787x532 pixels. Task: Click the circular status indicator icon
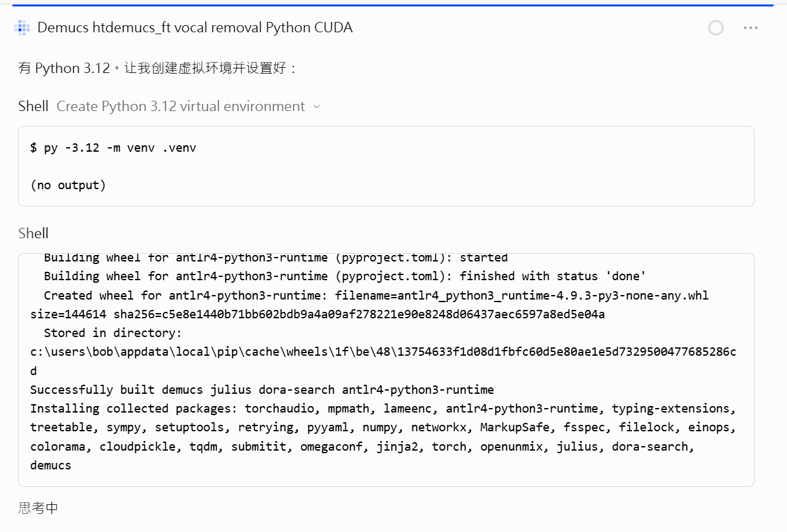point(716,28)
